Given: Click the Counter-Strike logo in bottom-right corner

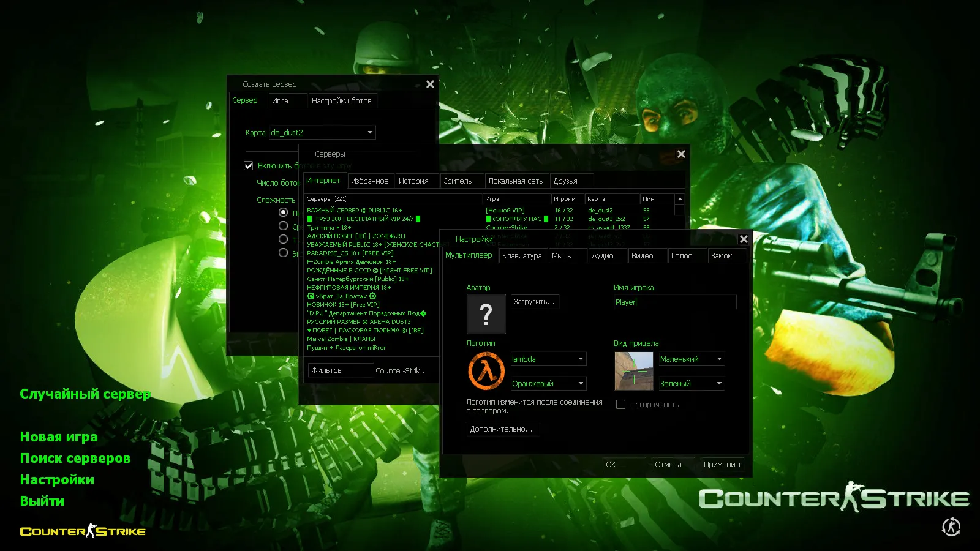Looking at the screenshot, I should tap(833, 499).
